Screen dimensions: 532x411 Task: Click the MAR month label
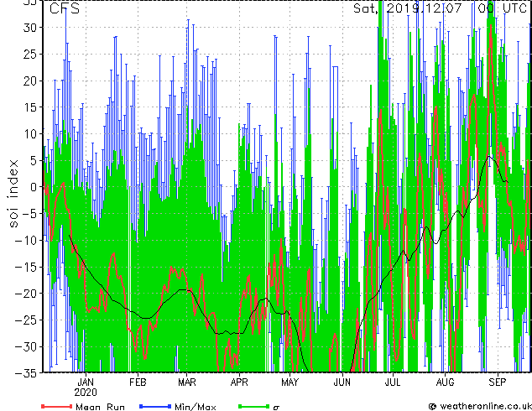coord(187,382)
